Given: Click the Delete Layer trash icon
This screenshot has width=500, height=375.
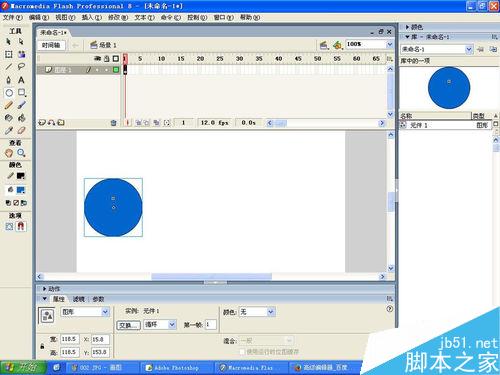Looking at the screenshot, I should [113, 123].
